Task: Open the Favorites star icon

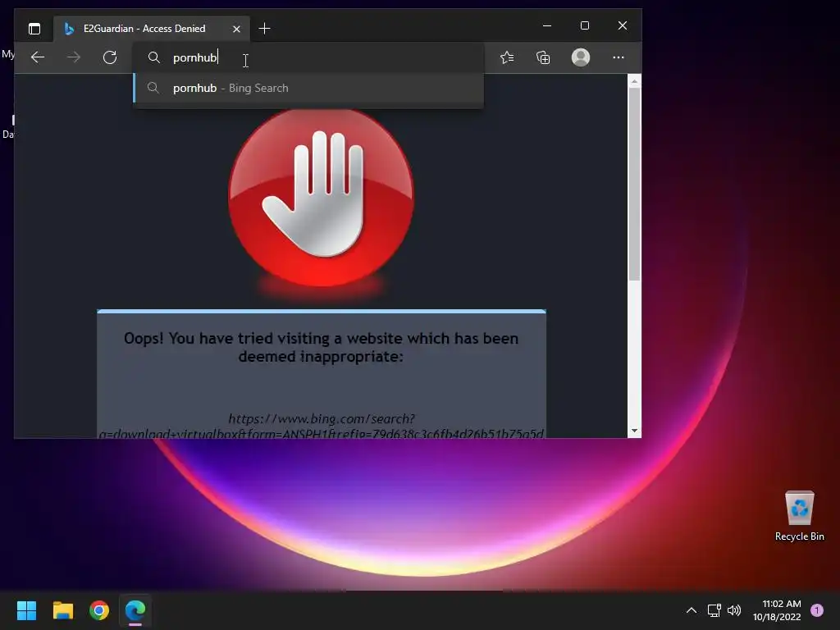Action: click(x=507, y=57)
